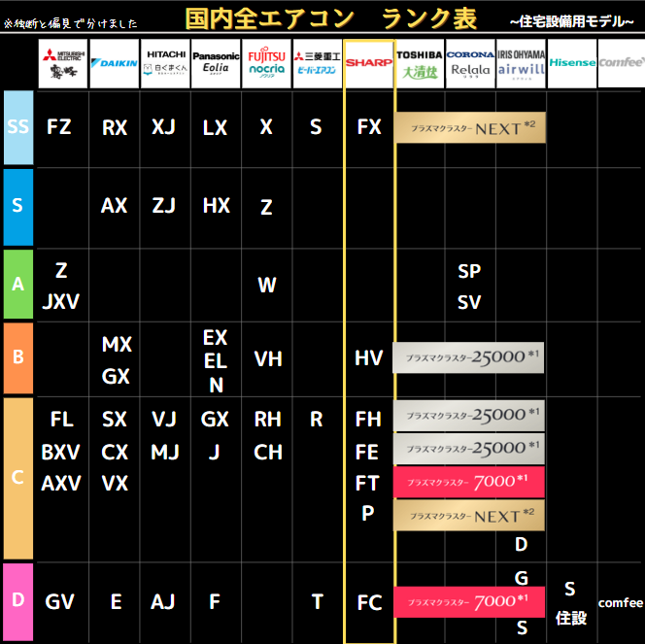Select the light blue SS rank label
Viewport: 645px width, 644px height.
tap(18, 127)
